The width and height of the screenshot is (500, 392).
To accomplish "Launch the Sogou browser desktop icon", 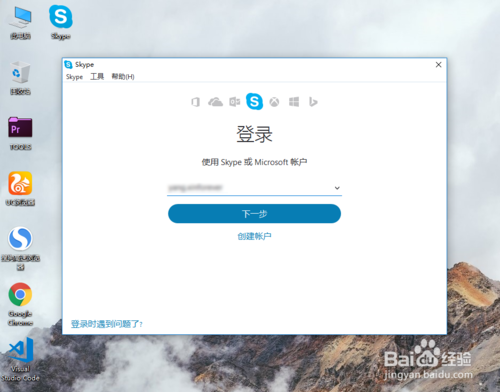I will pos(20,248).
